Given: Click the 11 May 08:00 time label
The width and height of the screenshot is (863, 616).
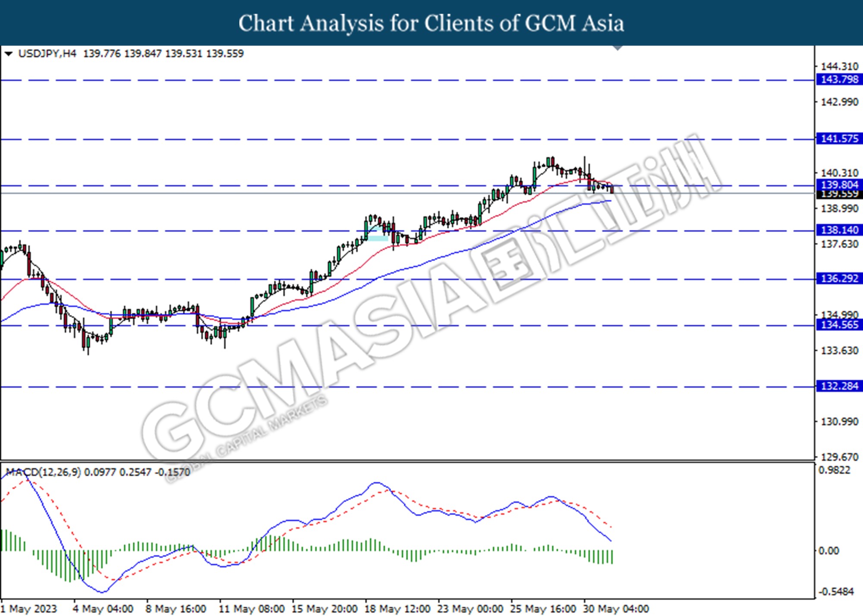Looking at the screenshot, I should pyautogui.click(x=252, y=609).
